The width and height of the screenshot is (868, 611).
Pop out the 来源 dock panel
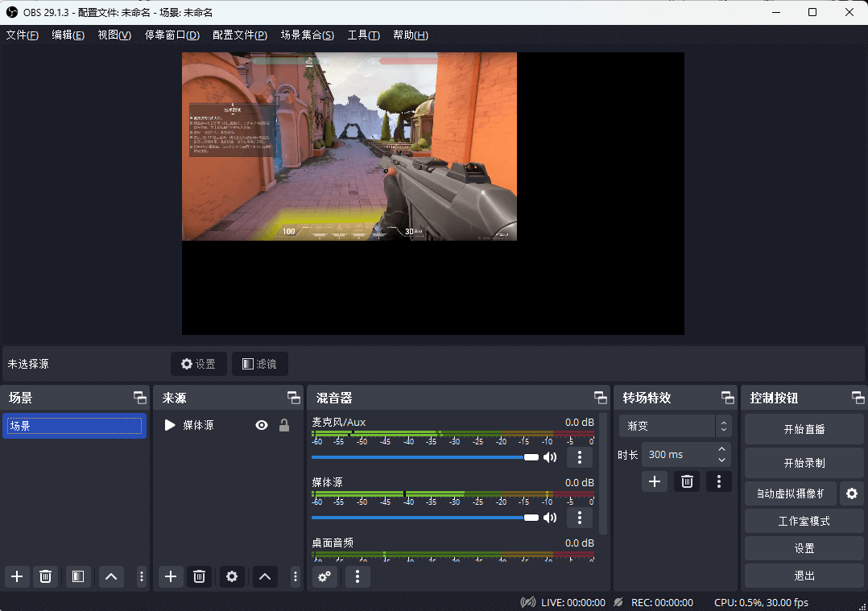pos(294,398)
